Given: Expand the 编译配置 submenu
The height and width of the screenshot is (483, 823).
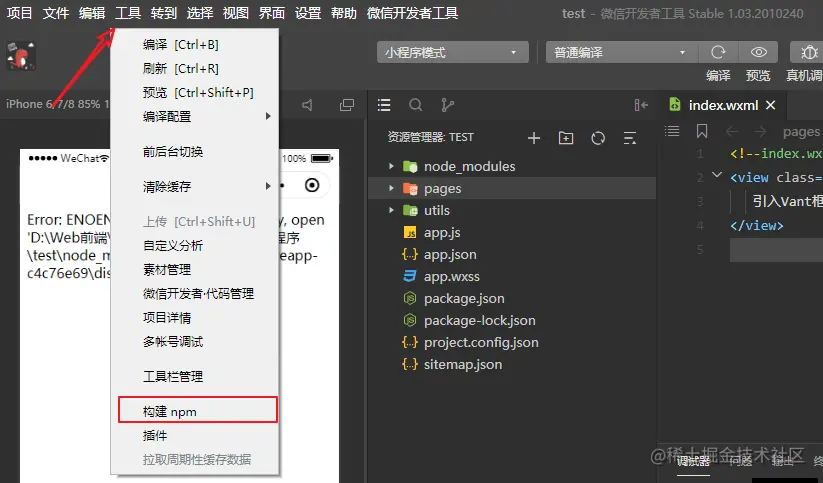Looking at the screenshot, I should 195,116.
